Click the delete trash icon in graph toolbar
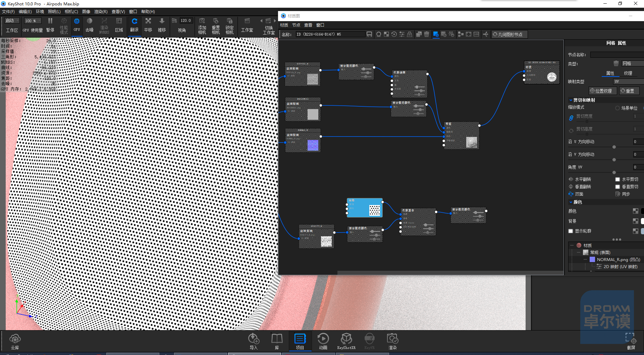 (427, 34)
